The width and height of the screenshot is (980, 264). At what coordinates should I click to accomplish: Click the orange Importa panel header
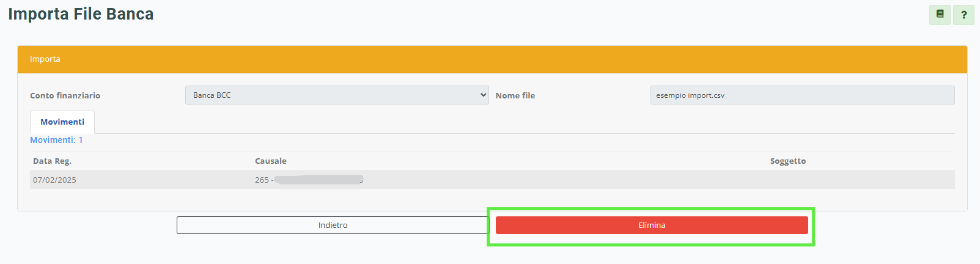(492, 59)
